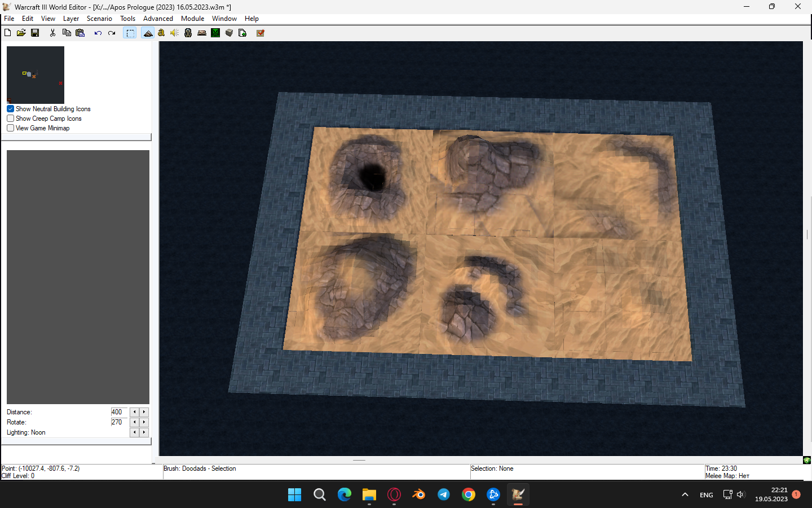812x508 pixels.
Task: Open the Object Editor icon
Action: 188,33
